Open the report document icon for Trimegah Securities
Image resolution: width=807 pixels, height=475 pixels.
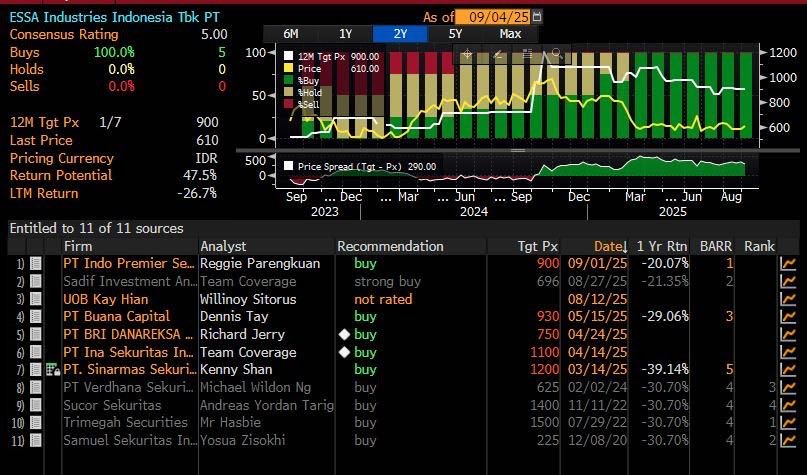click(36, 423)
